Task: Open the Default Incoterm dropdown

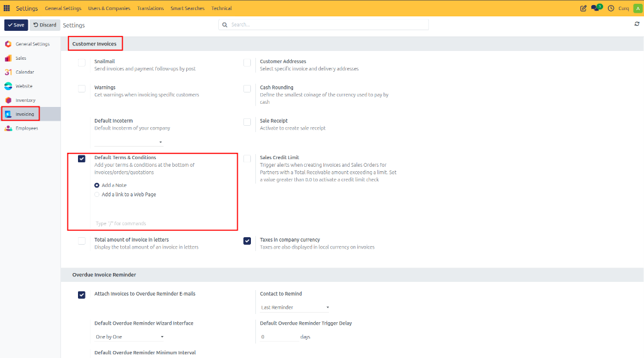Action: pyautogui.click(x=128, y=142)
